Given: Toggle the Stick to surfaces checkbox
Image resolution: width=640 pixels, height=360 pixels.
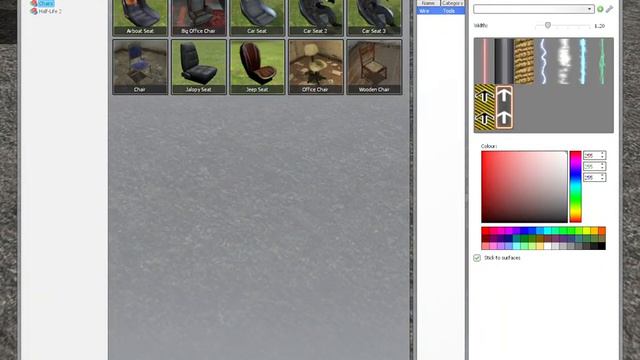Looking at the screenshot, I should pyautogui.click(x=477, y=258).
